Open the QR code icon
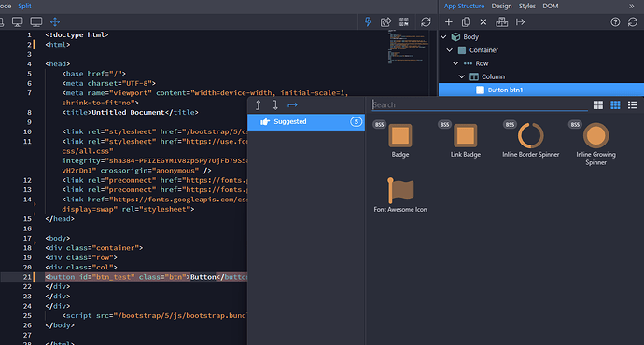 404,22
